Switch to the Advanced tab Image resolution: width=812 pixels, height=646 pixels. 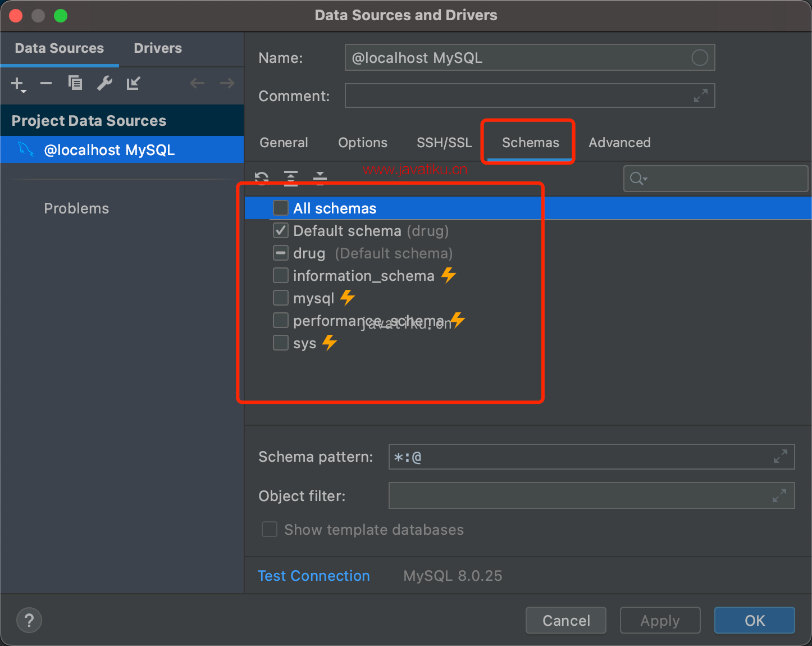click(619, 143)
